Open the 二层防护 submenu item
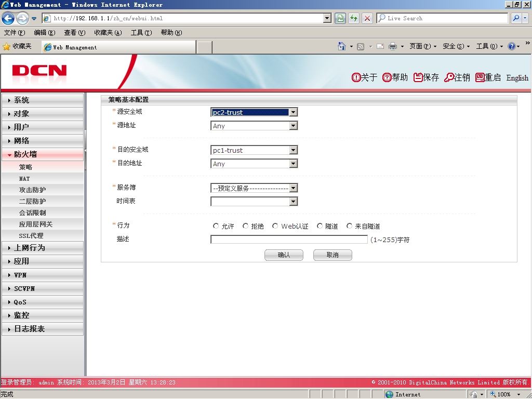532x399 pixels. coord(43,201)
